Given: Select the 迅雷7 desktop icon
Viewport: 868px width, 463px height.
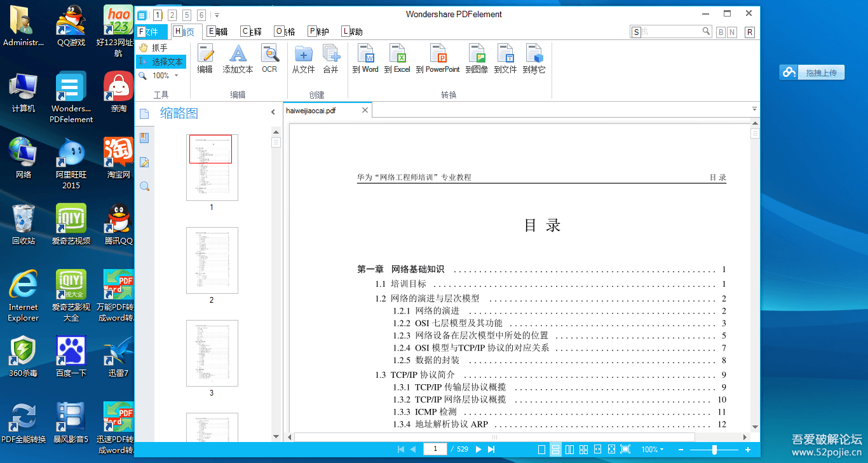Looking at the screenshot, I should click(x=119, y=357).
